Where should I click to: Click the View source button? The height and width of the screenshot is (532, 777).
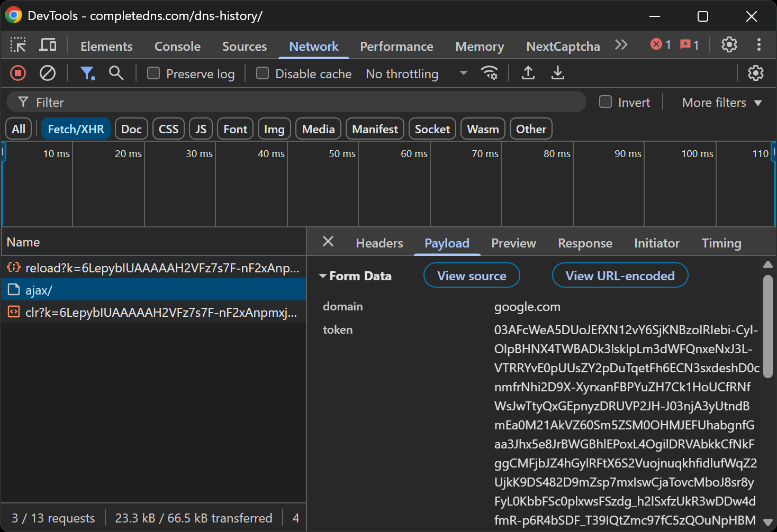point(472,276)
